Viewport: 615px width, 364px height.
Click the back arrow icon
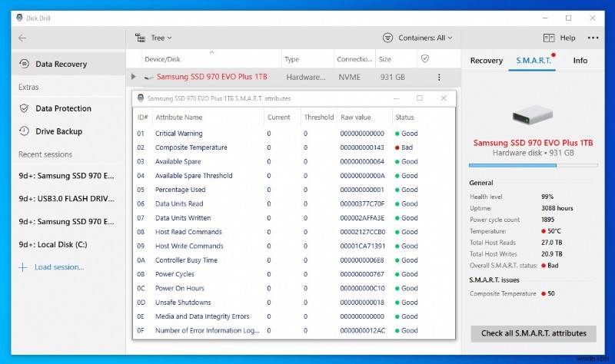[x=22, y=38]
